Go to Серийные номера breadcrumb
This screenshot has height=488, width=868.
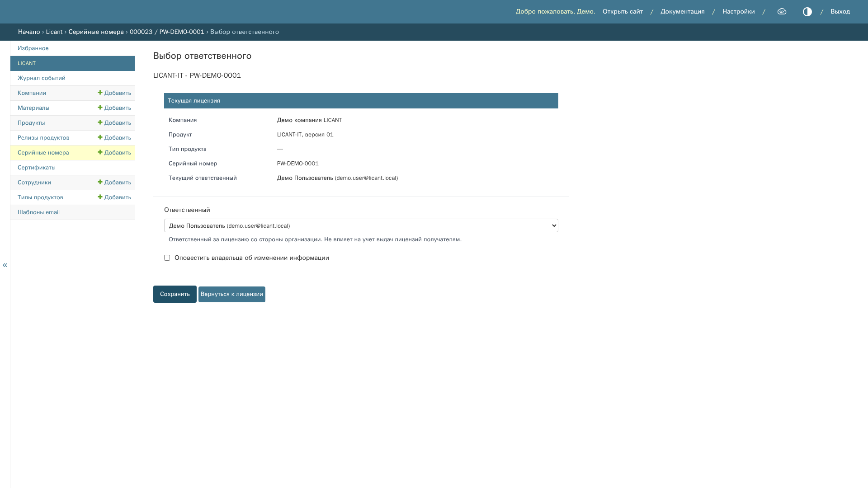pos(96,32)
